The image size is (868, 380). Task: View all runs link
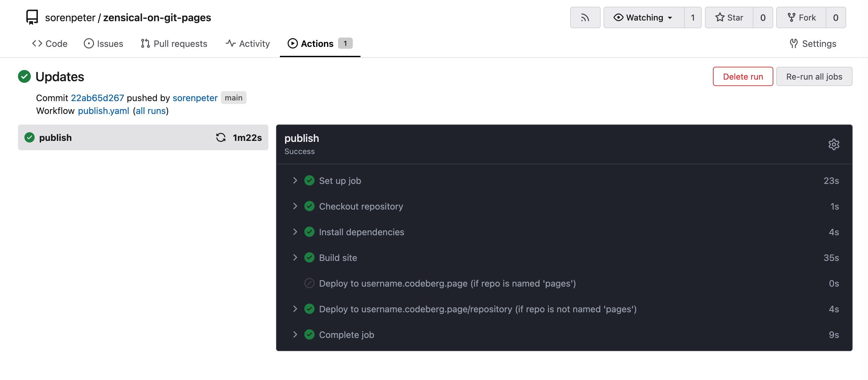pyautogui.click(x=151, y=111)
